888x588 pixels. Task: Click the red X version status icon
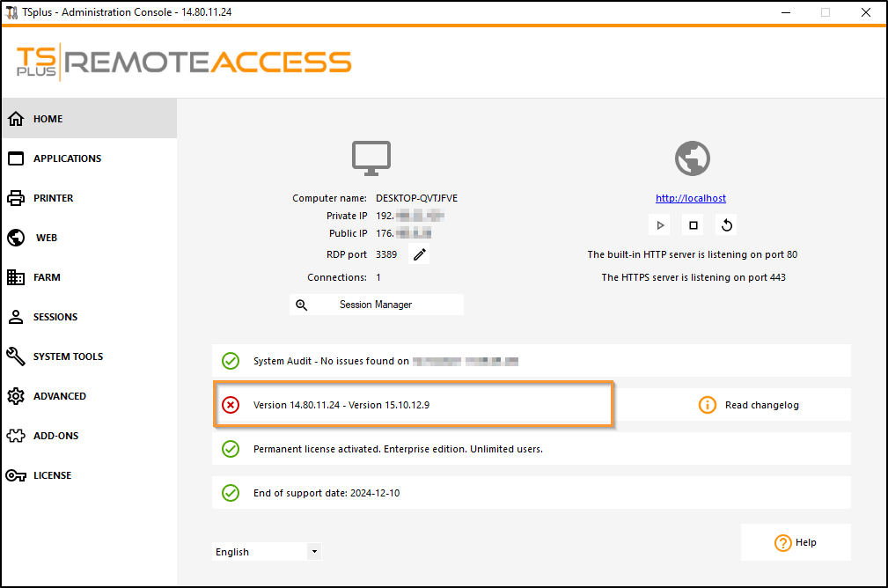click(x=231, y=405)
